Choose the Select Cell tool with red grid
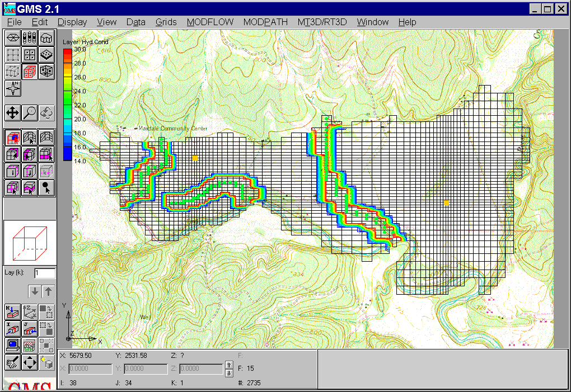The height and width of the screenshot is (392, 571). click(x=13, y=138)
